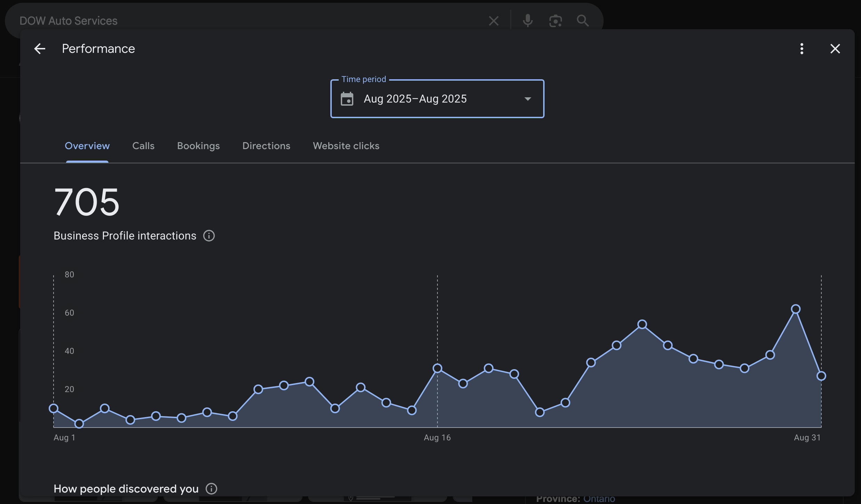Switch to the Calls tab
This screenshot has width=861, height=504.
[143, 146]
